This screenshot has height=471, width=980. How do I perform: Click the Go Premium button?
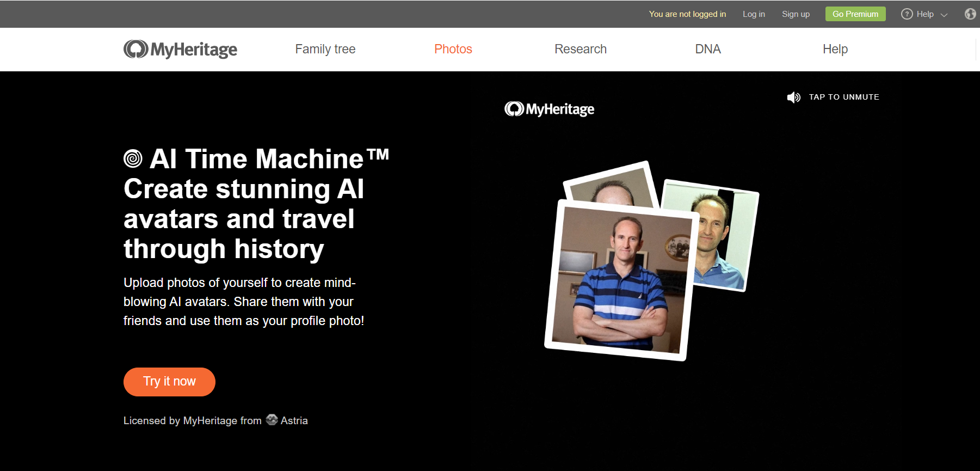855,14
